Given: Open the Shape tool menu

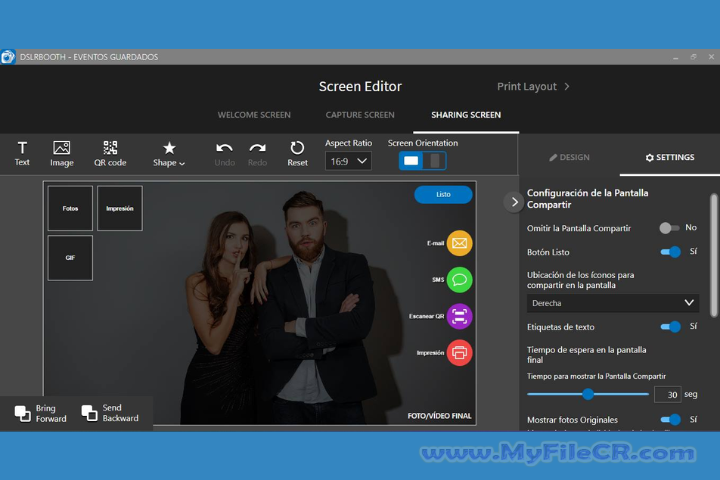Looking at the screenshot, I should tap(169, 153).
